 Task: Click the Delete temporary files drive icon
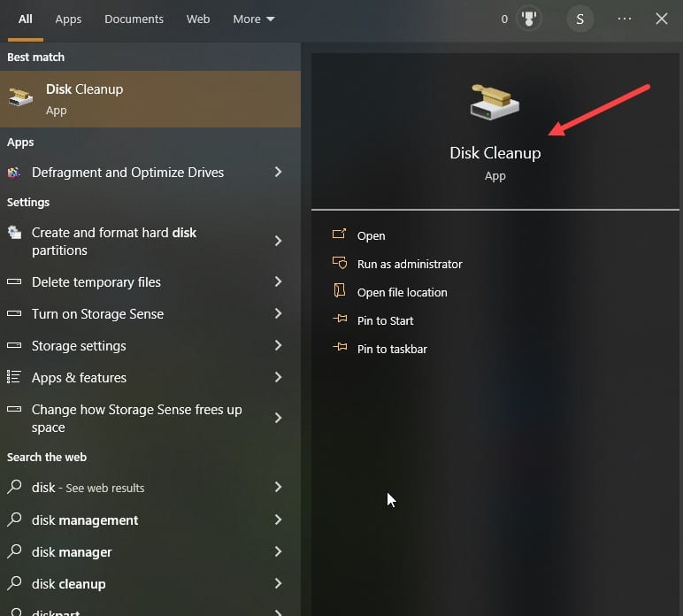(x=14, y=281)
